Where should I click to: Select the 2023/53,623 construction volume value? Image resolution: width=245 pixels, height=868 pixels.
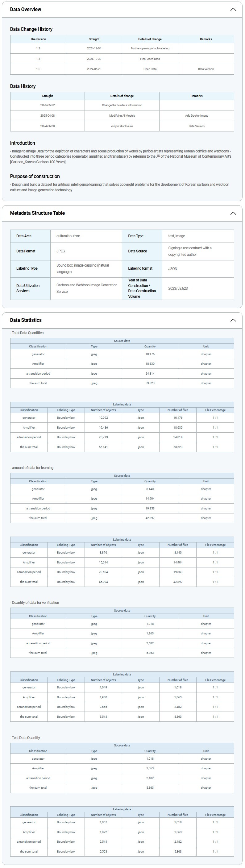click(x=178, y=289)
